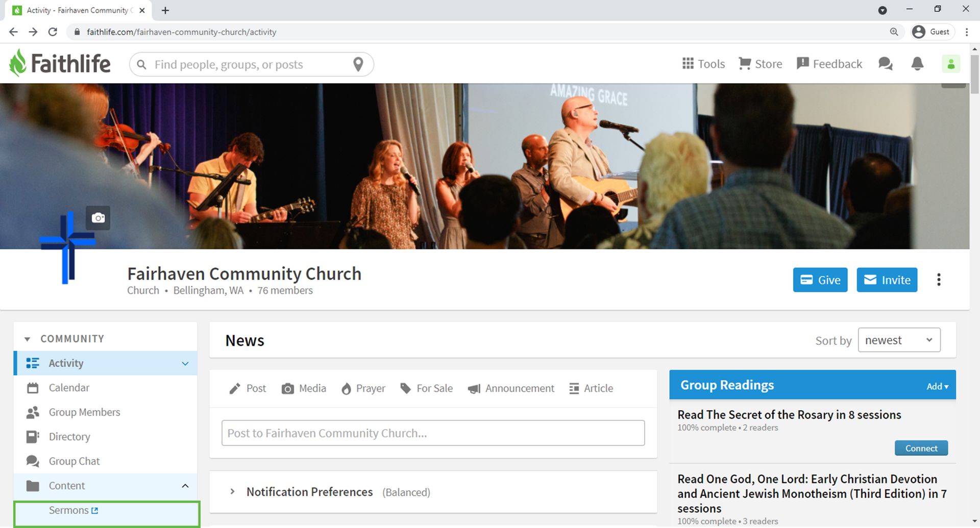Click the Post to Fairhaven Community Church field

click(x=433, y=433)
